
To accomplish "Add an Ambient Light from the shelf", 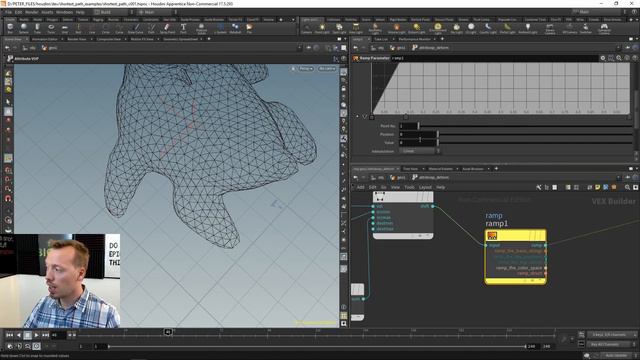I will pyautogui.click(x=528, y=29).
